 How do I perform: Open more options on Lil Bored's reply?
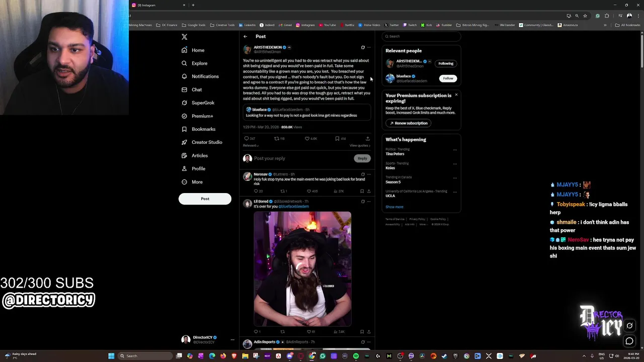coord(369,201)
